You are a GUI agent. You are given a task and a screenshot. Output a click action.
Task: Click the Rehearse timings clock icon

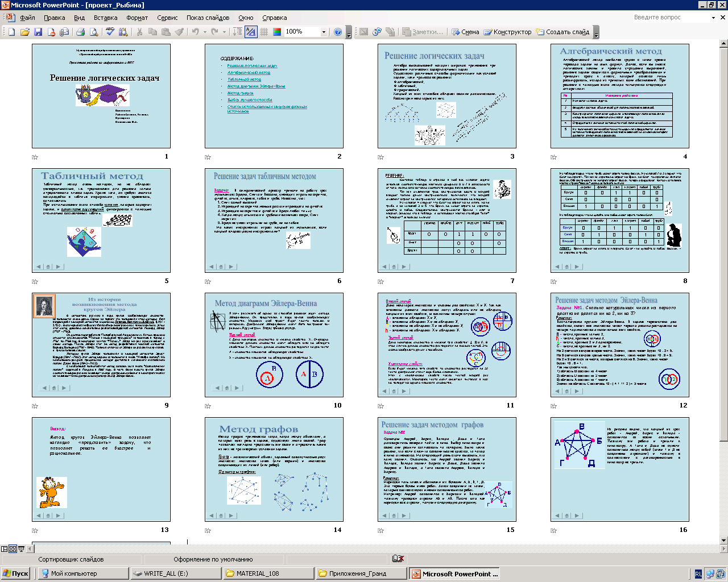coord(376,32)
